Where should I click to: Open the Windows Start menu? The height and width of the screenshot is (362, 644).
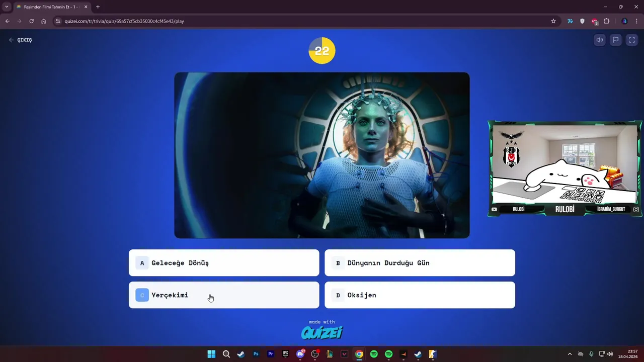click(211, 354)
